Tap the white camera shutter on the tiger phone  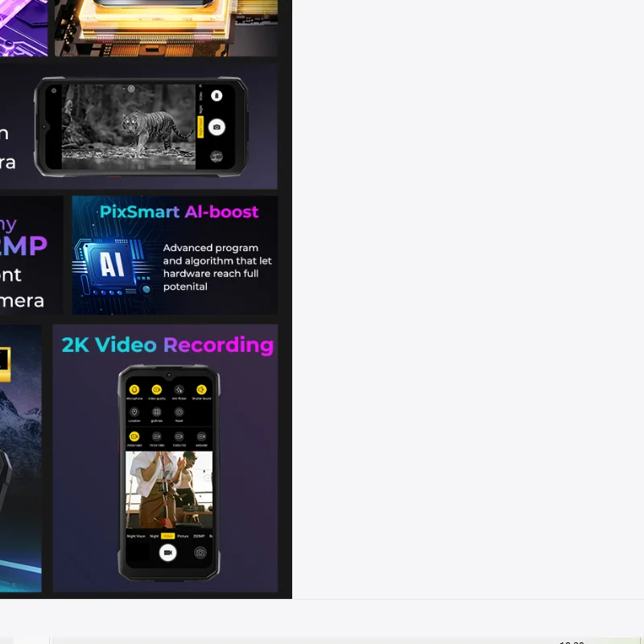coord(217,127)
